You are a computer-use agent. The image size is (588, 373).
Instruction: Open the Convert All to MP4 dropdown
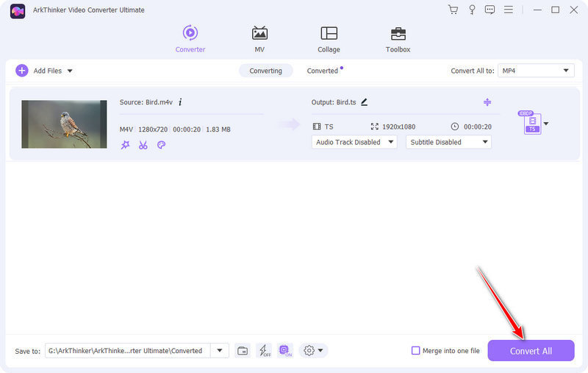click(536, 71)
